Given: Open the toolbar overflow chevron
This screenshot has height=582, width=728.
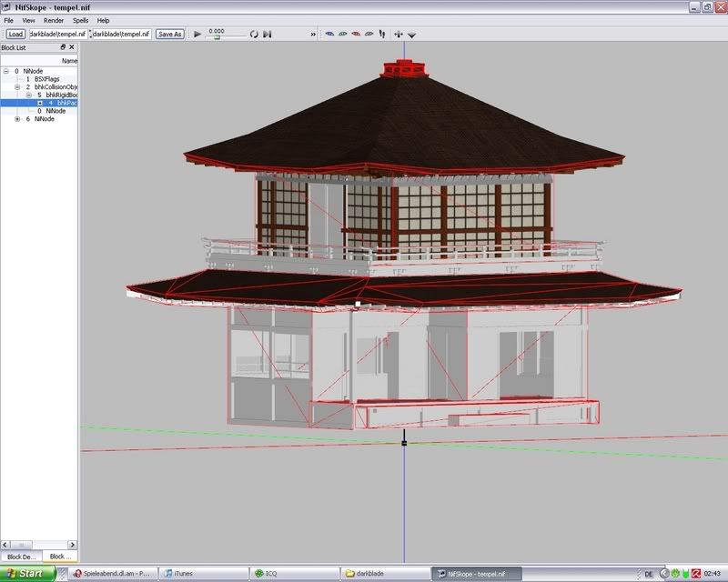Looking at the screenshot, I should (313, 35).
